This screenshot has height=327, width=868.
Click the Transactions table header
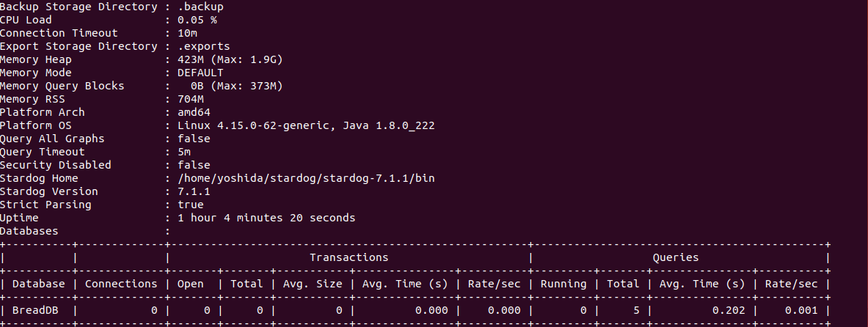point(349,257)
